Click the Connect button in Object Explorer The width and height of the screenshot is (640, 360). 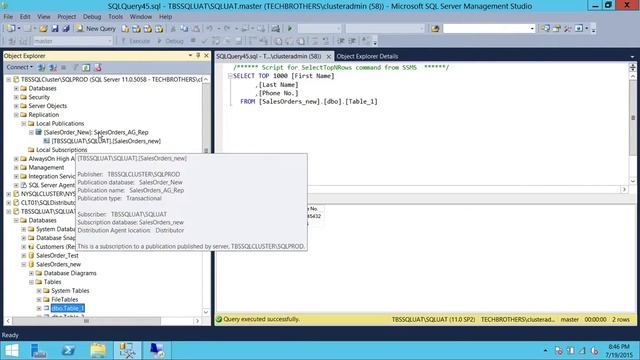click(19, 67)
